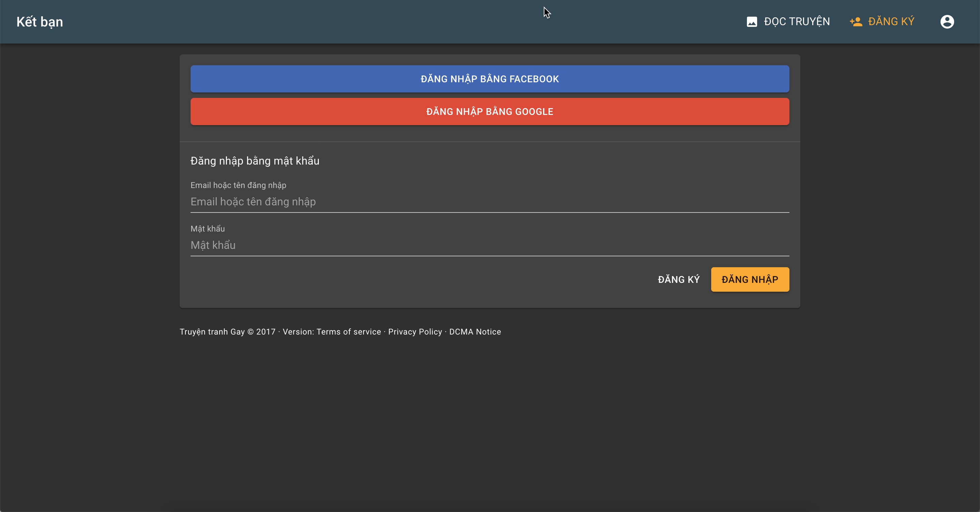Click the small Email hoặc tên đăng nhập label
Viewport: 980px width, 512px height.
coord(238,185)
